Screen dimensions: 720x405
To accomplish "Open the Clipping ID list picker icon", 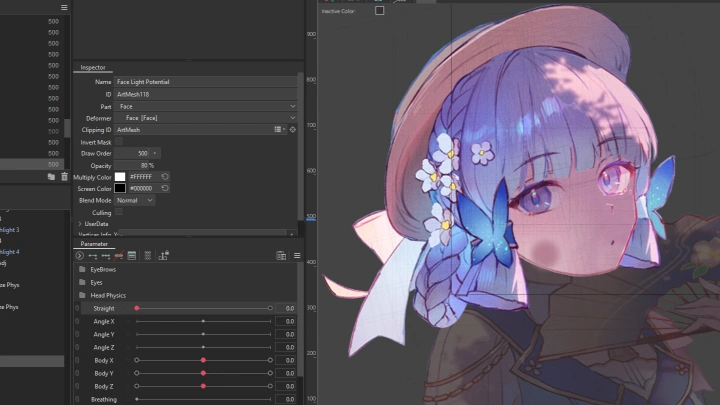I will tap(279, 130).
